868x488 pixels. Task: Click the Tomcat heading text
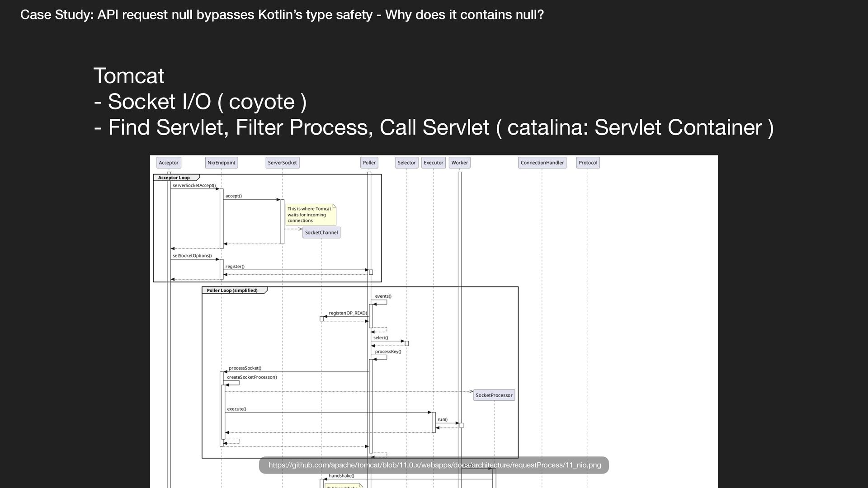tap(129, 75)
